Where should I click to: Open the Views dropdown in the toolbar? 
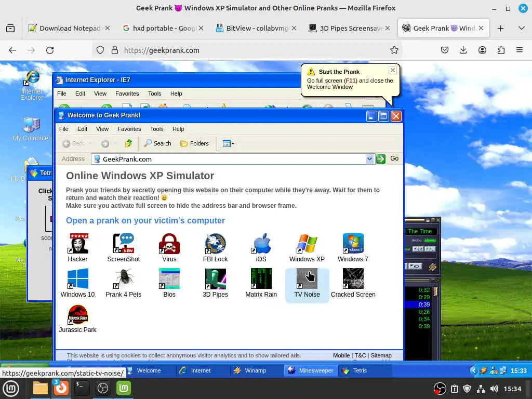click(x=229, y=143)
